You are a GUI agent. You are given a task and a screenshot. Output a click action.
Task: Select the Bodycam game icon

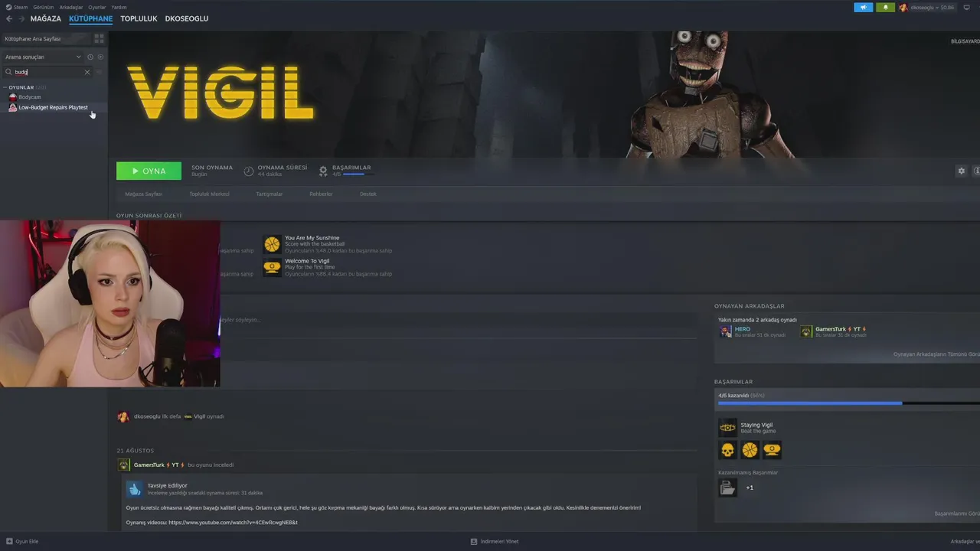pyautogui.click(x=12, y=97)
